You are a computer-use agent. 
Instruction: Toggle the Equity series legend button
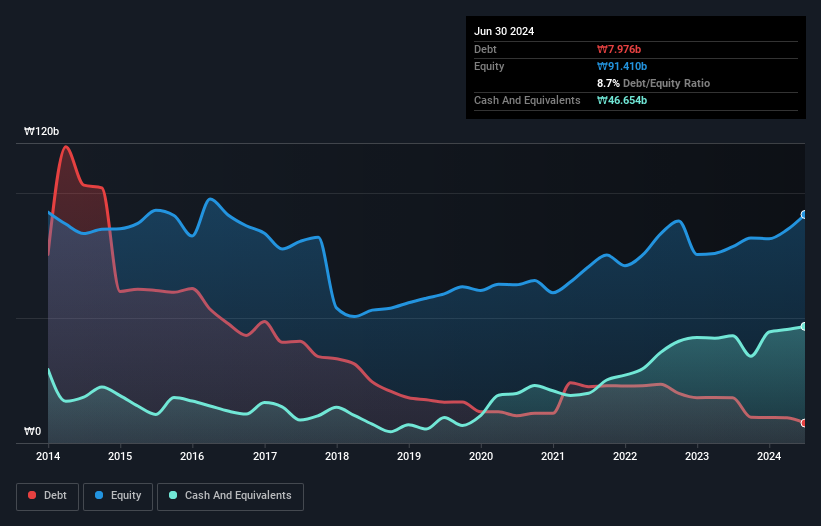[118, 496]
